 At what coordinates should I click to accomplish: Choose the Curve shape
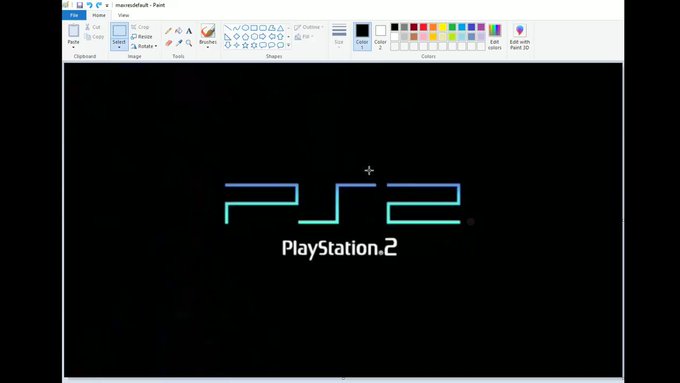click(x=236, y=28)
